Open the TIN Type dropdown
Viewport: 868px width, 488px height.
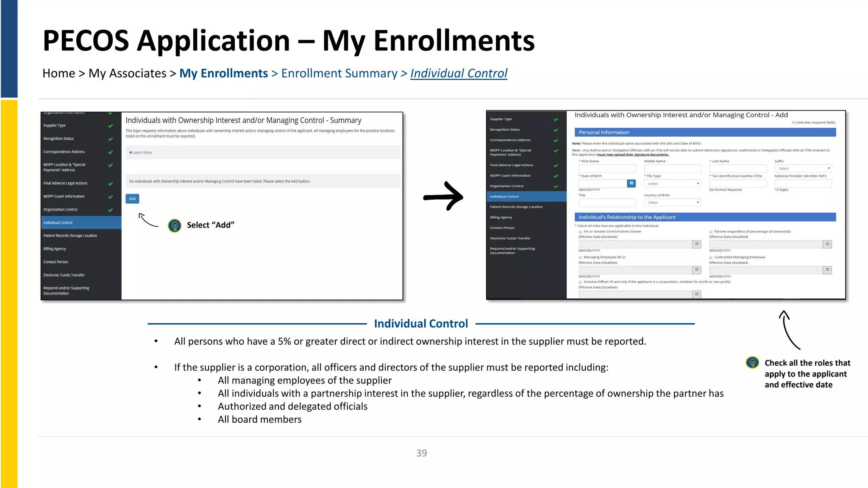coord(673,183)
